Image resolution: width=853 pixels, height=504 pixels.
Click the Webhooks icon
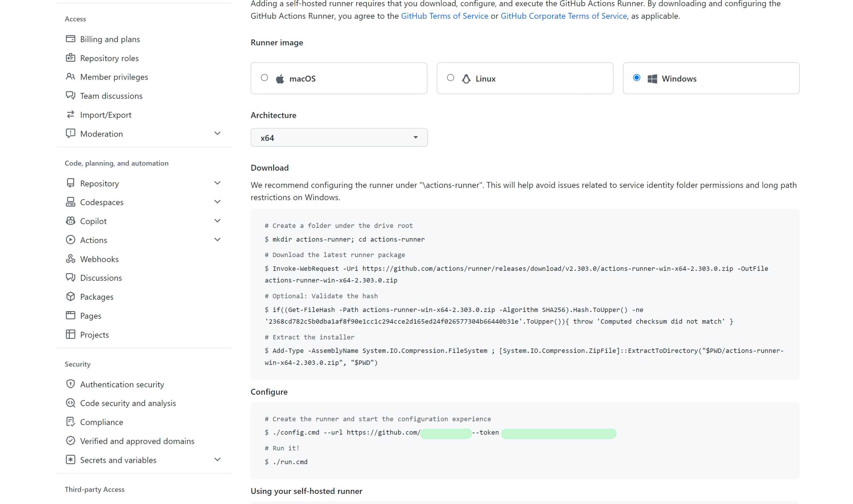point(70,259)
